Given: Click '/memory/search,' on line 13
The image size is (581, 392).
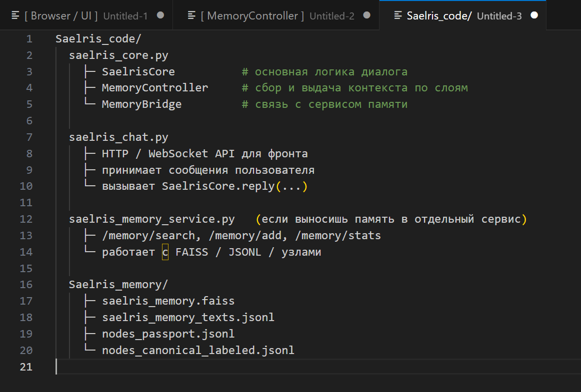Looking at the screenshot, I should tap(151, 236).
